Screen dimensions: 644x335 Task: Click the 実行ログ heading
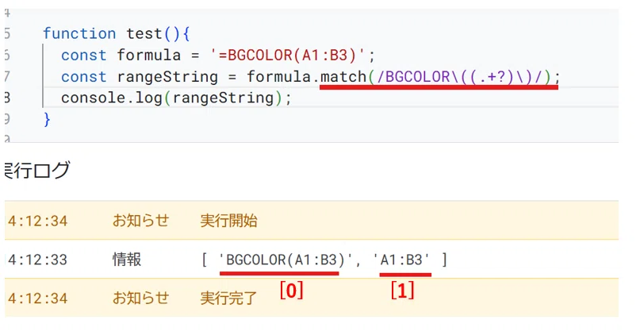point(37,170)
